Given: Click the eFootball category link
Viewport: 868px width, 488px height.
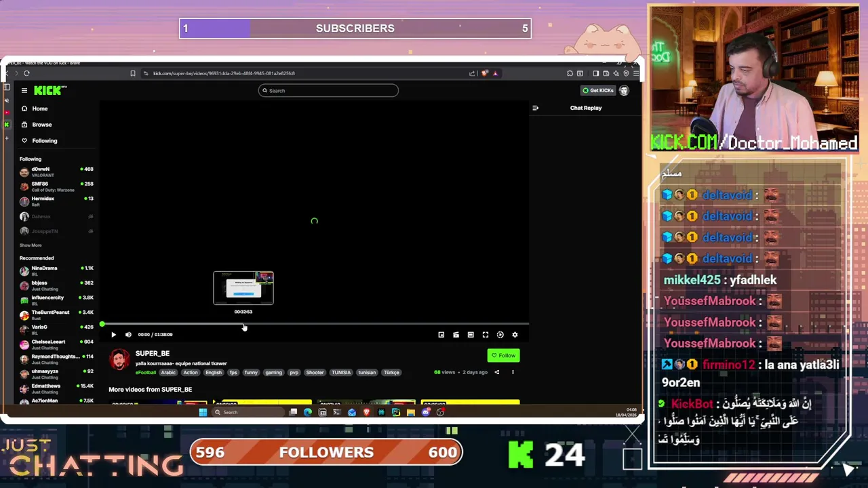Looking at the screenshot, I should (x=146, y=372).
